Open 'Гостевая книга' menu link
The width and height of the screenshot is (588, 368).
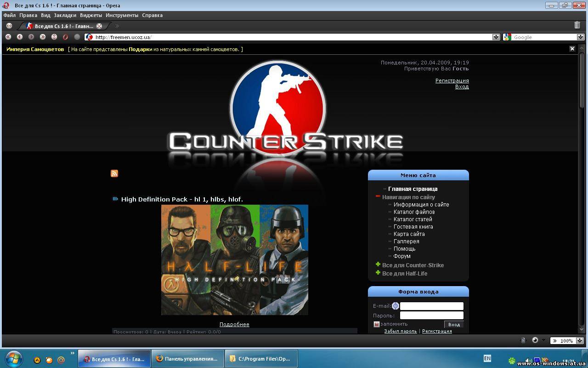point(413,227)
